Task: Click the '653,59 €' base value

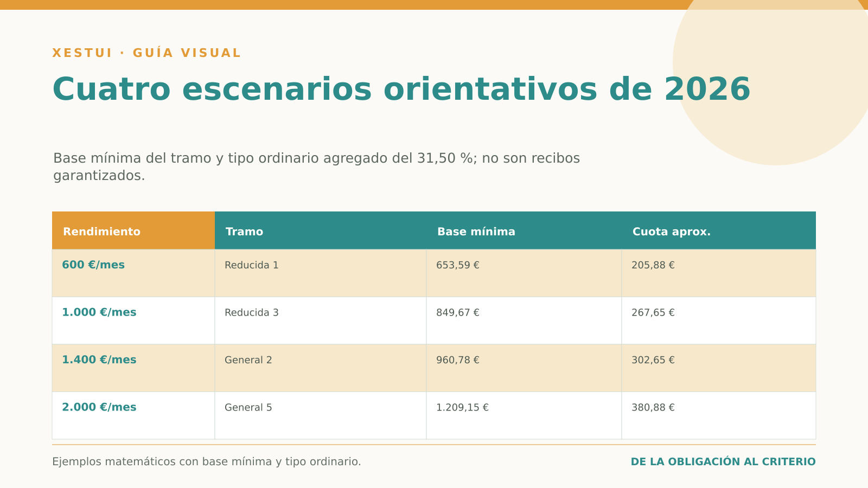Action: pos(458,265)
